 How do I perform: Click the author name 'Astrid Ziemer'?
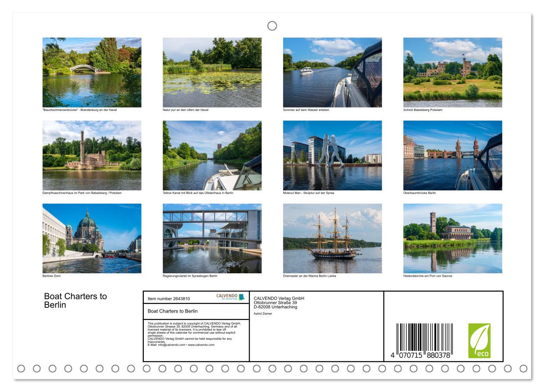point(263,314)
